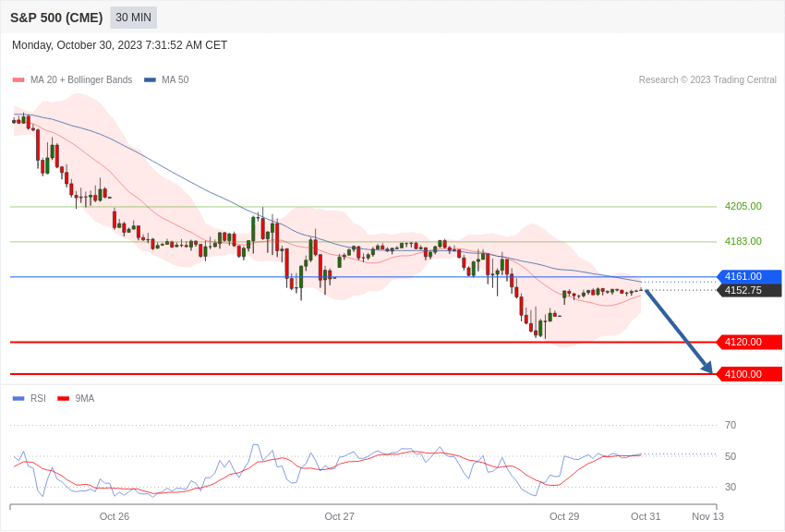Select the 9MA legend label
785x532 pixels.
point(85,398)
